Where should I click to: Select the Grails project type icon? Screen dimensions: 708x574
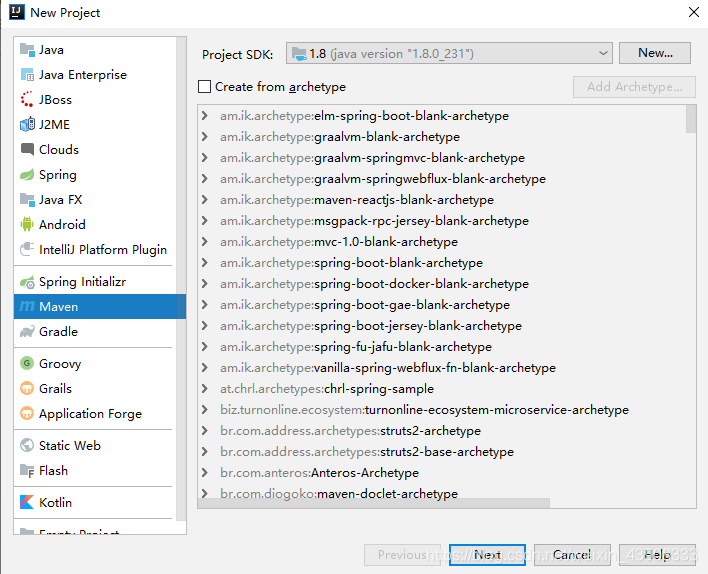tap(28, 389)
